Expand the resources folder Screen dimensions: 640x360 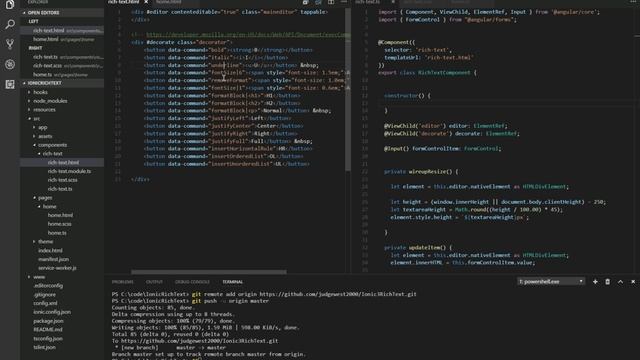(x=44, y=110)
